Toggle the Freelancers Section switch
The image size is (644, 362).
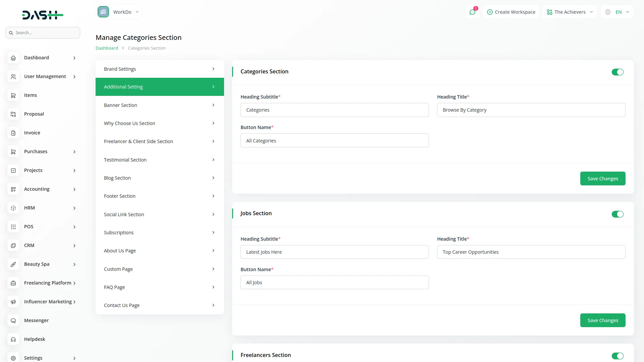(618, 356)
